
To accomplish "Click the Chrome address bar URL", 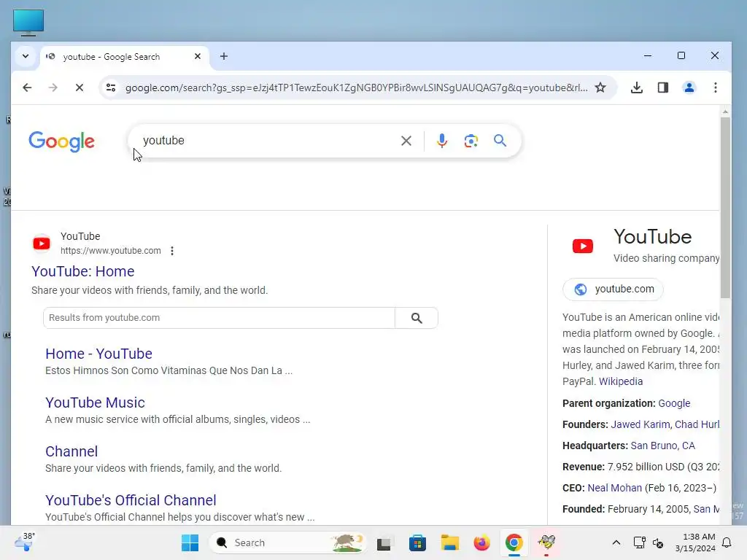I will tap(356, 87).
